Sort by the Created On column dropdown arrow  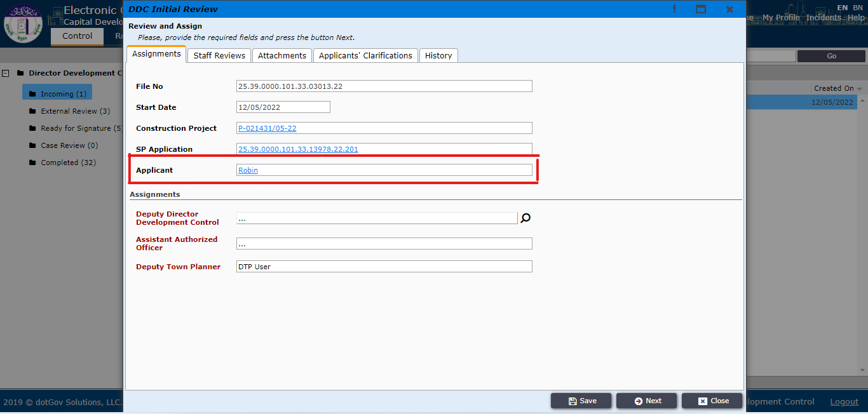pos(860,89)
